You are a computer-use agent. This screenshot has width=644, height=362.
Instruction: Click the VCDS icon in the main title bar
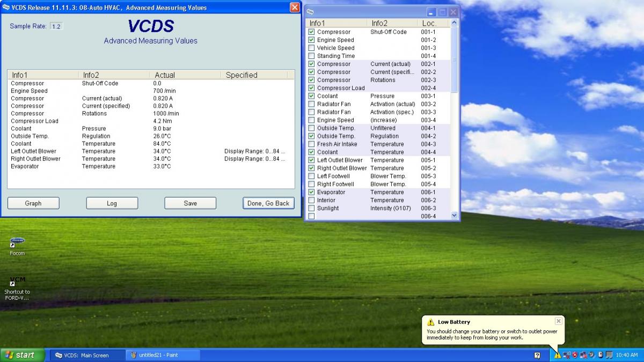coord(6,8)
